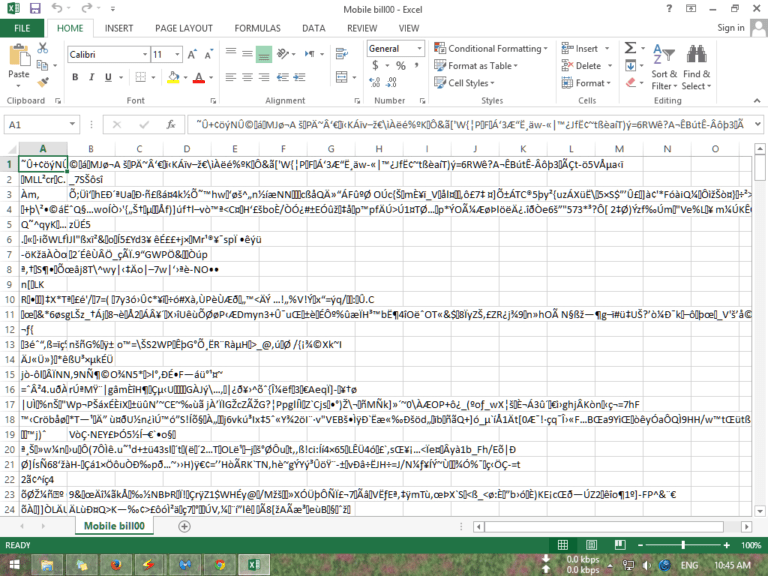768x576 pixels.
Task: Apply the red Font Color
Action: point(198,77)
